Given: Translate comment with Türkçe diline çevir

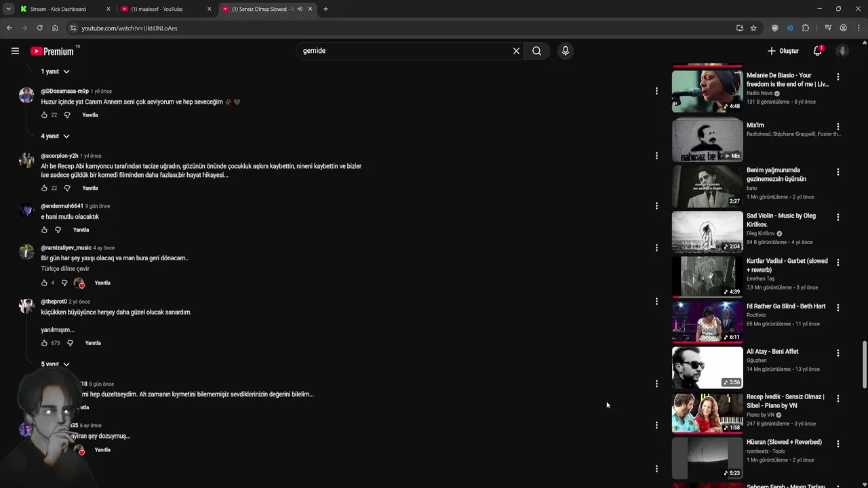Looking at the screenshot, I should [65, 268].
